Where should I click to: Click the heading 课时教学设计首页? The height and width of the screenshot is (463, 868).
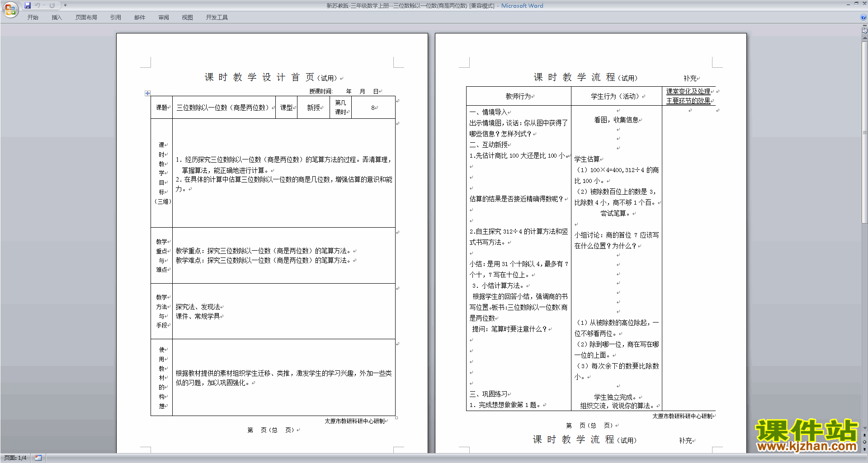[x=259, y=77]
